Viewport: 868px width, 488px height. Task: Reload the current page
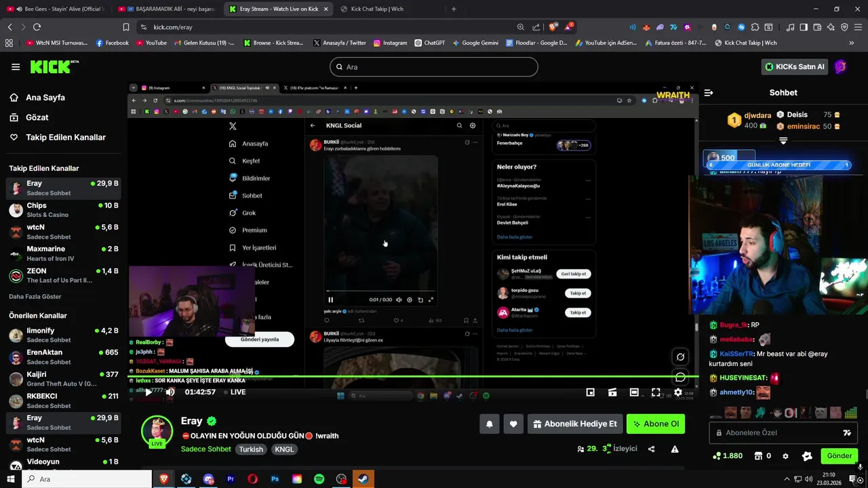point(37,27)
